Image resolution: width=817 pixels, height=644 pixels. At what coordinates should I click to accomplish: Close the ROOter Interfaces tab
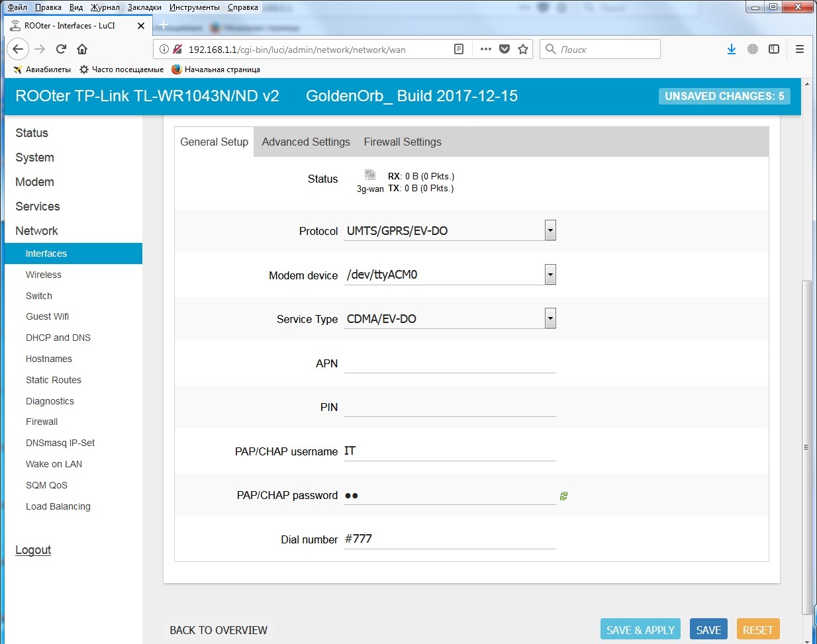[x=141, y=26]
